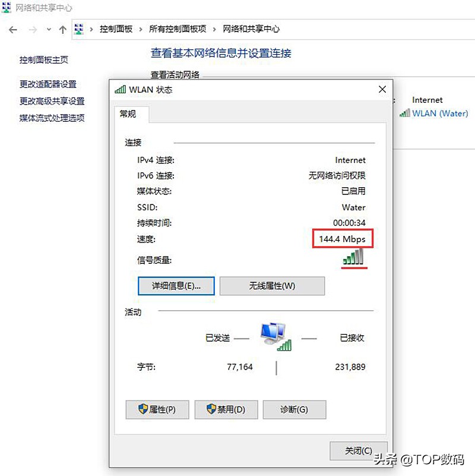Click the back navigation arrow icon

(12, 29)
